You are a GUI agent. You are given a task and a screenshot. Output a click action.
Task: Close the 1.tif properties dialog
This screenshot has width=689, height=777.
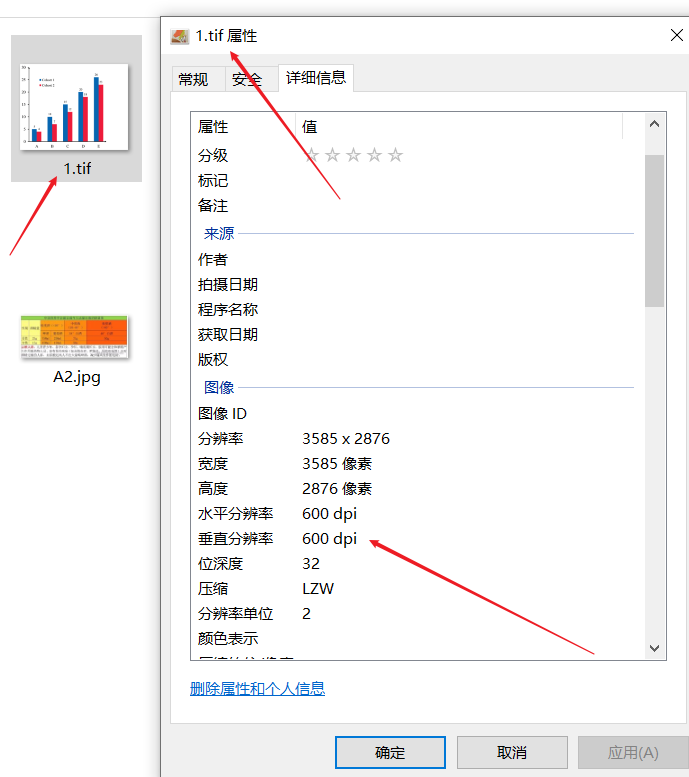[676, 35]
